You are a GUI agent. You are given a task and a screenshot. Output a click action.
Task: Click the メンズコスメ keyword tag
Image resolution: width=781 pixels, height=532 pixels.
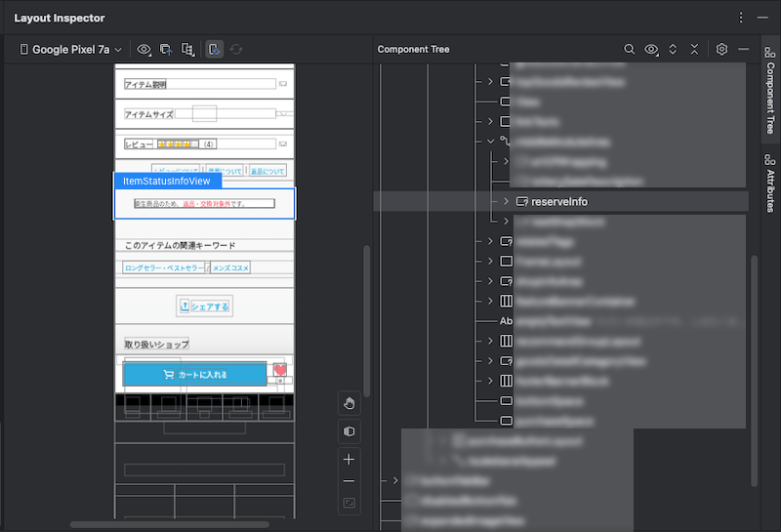coord(230,268)
